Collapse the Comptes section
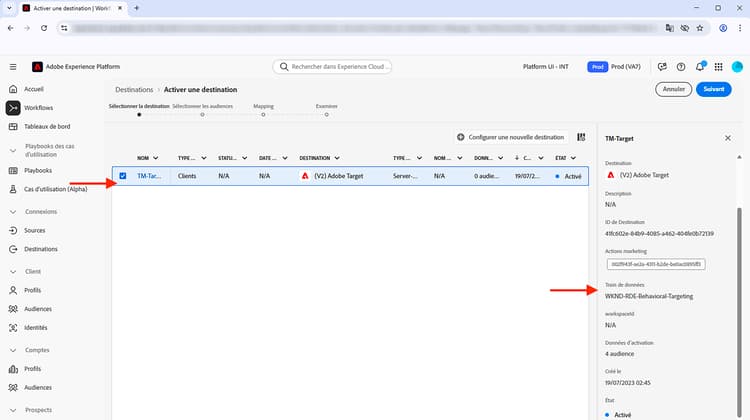Image resolution: width=750 pixels, height=420 pixels. pyautogui.click(x=13, y=351)
